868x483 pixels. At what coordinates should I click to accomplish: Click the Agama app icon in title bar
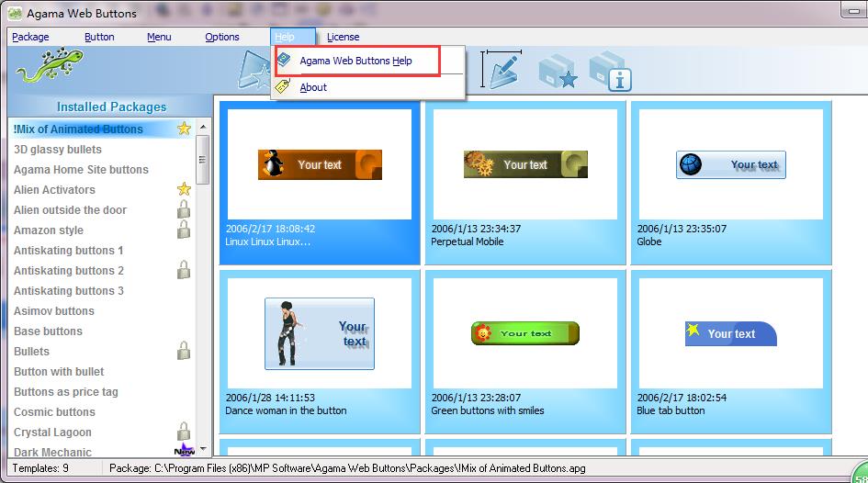[x=15, y=13]
